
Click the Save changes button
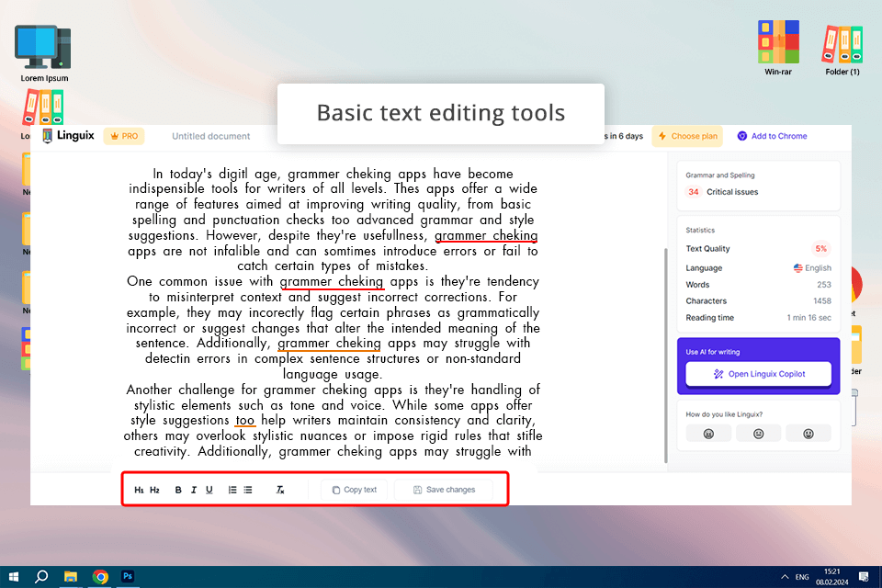[x=444, y=490]
